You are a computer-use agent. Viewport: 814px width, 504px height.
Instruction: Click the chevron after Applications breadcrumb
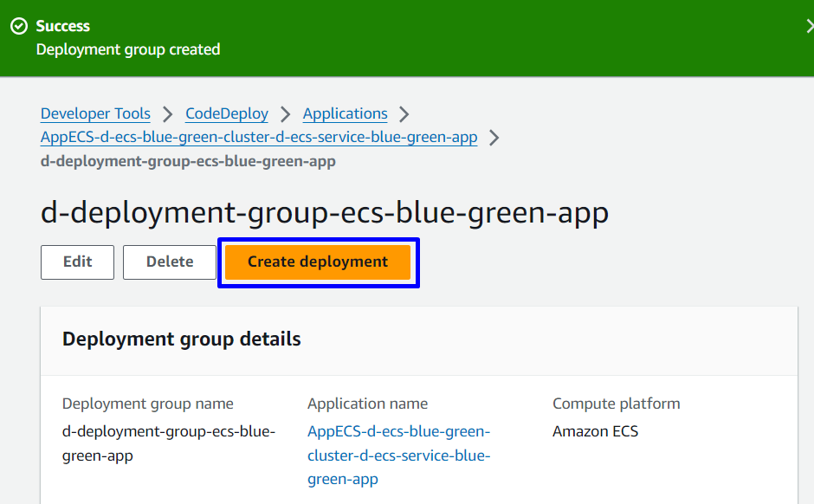404,114
